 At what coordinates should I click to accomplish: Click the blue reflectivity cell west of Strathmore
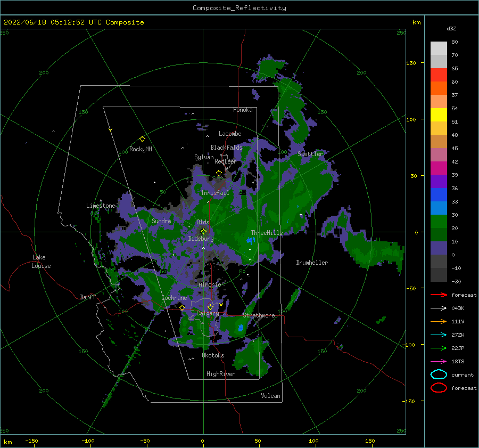click(241, 328)
